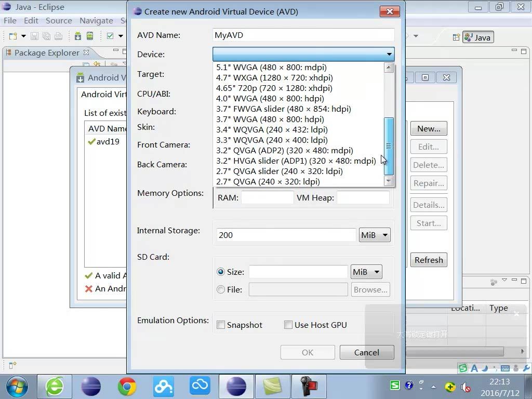Open Google Chrome from the taskbar
Screen dimensions: 532x399
click(x=127, y=387)
